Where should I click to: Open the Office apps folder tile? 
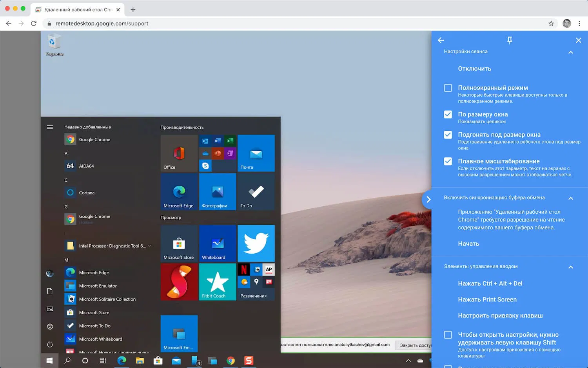pos(218,153)
